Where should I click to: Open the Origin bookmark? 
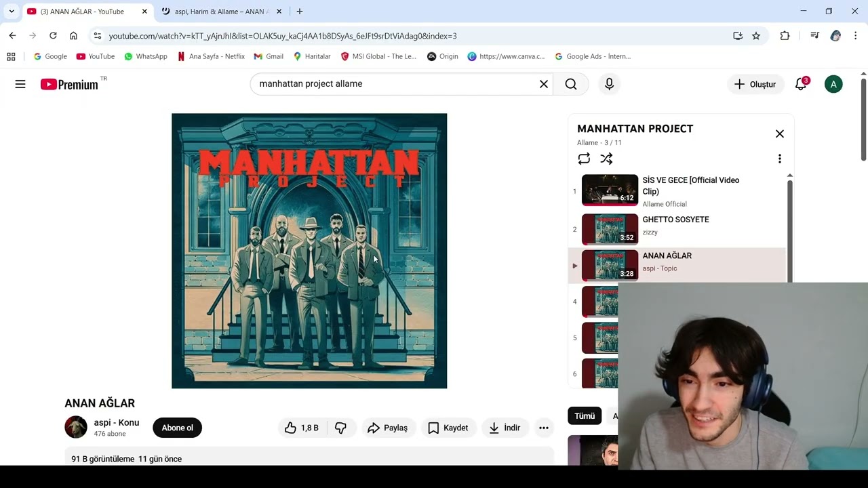coord(443,56)
